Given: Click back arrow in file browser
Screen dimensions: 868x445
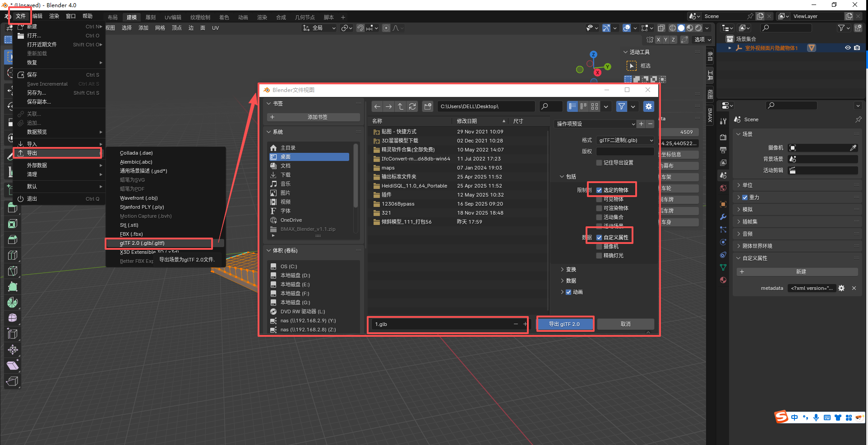Looking at the screenshot, I should (x=377, y=106).
